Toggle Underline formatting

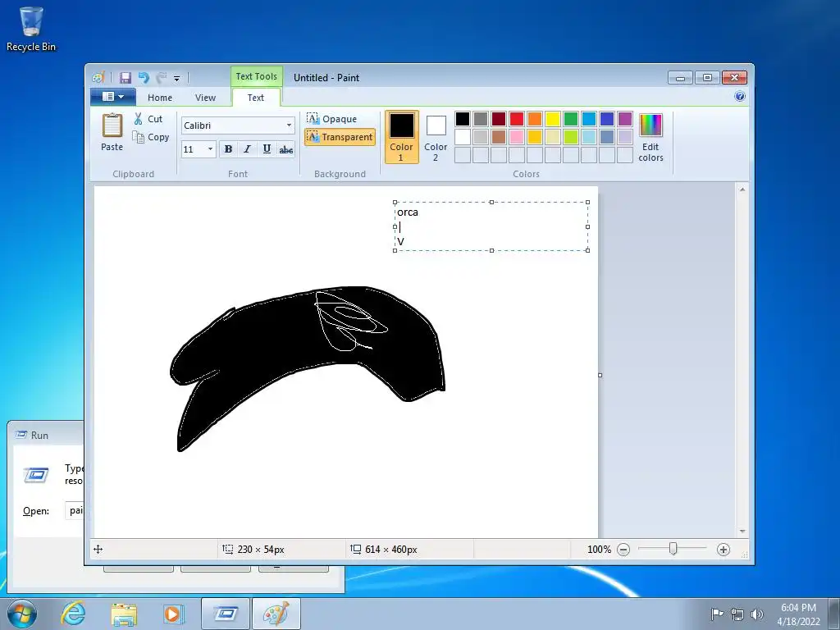[267, 149]
